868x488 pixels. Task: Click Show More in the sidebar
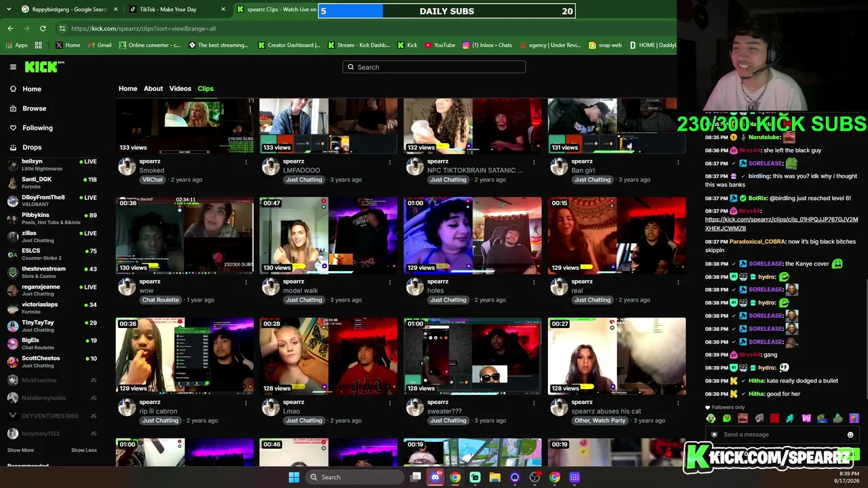tap(20, 450)
